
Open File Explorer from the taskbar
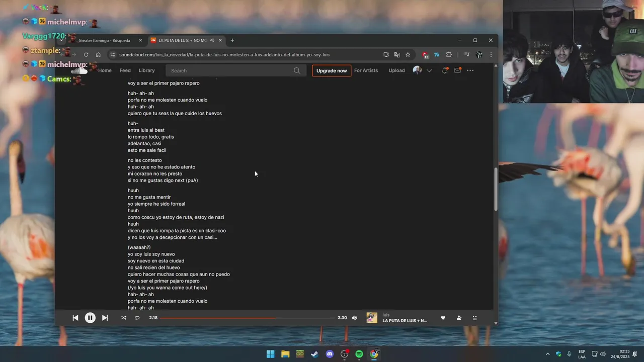pyautogui.click(x=285, y=354)
